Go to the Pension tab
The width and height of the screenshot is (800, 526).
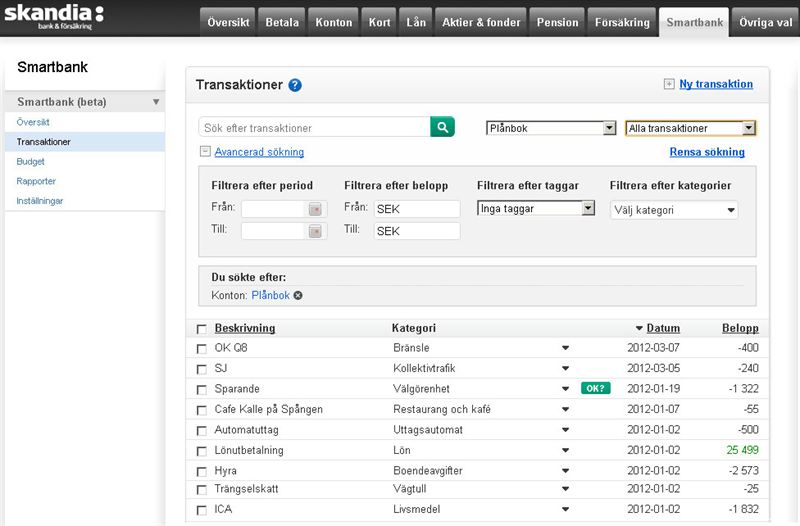point(557,22)
